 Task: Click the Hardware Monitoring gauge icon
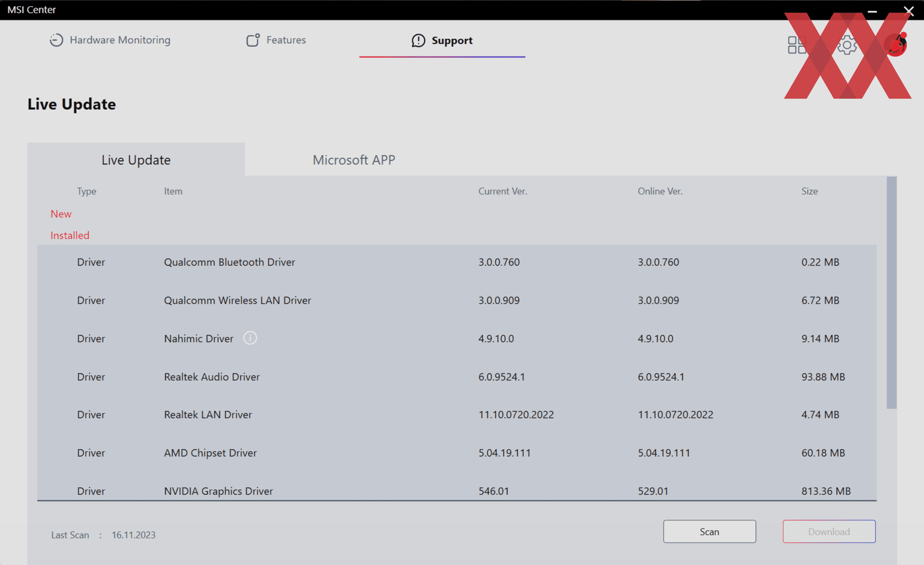tap(56, 40)
